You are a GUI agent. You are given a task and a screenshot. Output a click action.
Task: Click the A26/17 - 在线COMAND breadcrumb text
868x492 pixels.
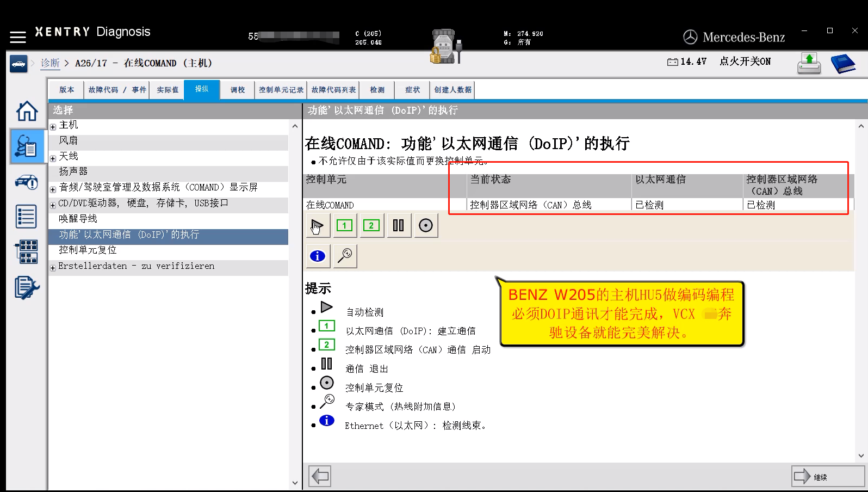(144, 63)
